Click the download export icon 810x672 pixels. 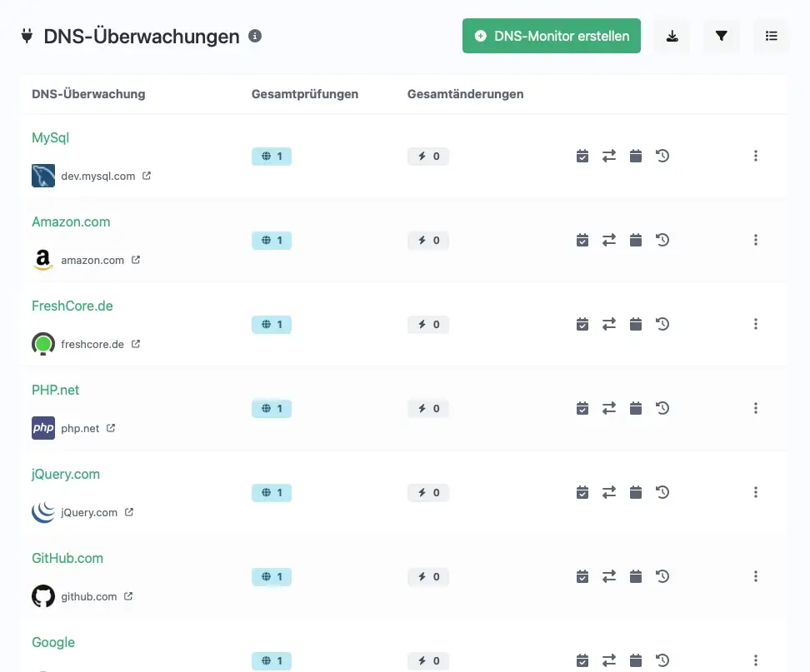(672, 36)
